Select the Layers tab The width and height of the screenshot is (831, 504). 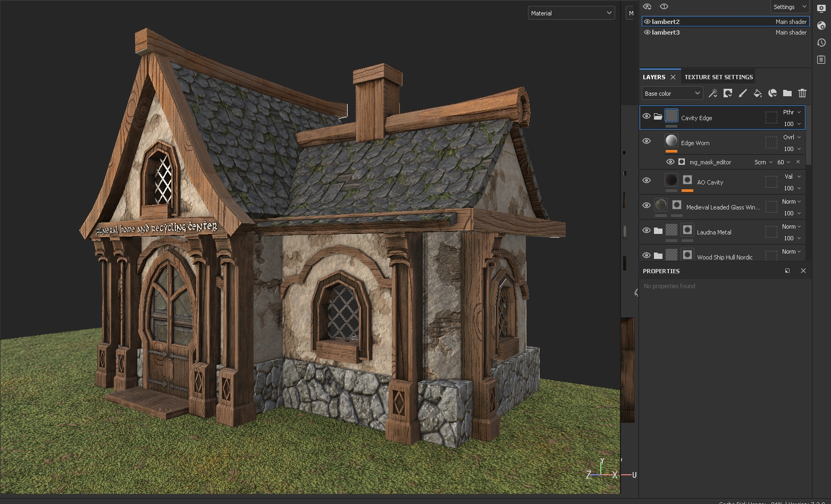[x=653, y=77]
